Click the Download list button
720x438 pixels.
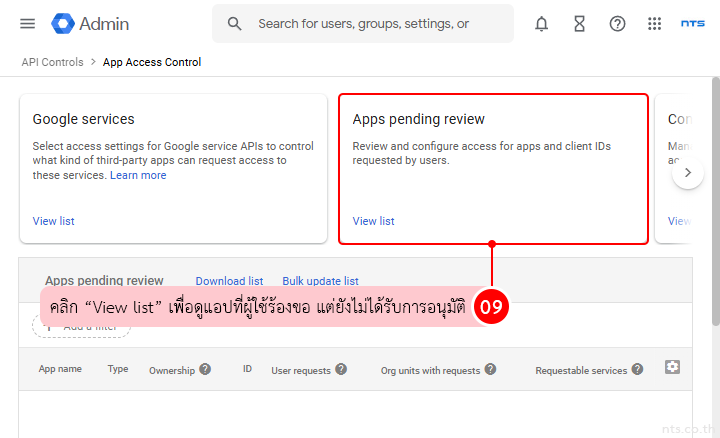229,281
